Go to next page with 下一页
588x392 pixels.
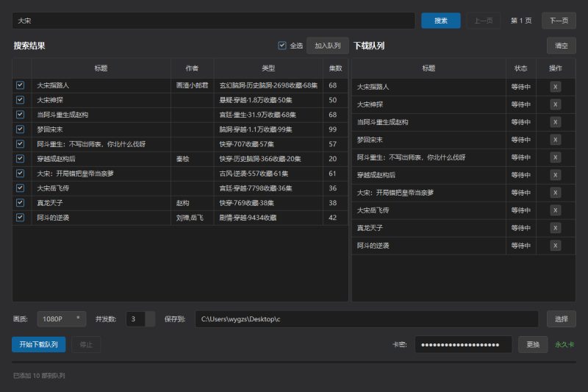(x=559, y=21)
